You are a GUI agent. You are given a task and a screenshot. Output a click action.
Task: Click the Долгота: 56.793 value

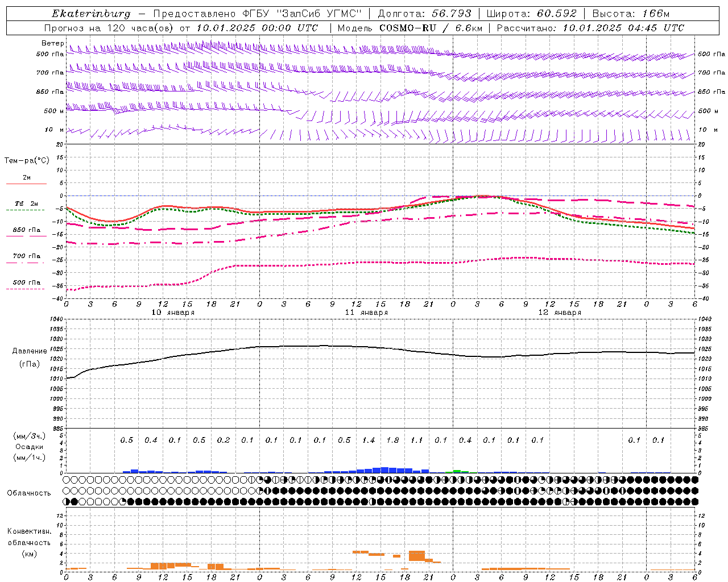point(424,14)
